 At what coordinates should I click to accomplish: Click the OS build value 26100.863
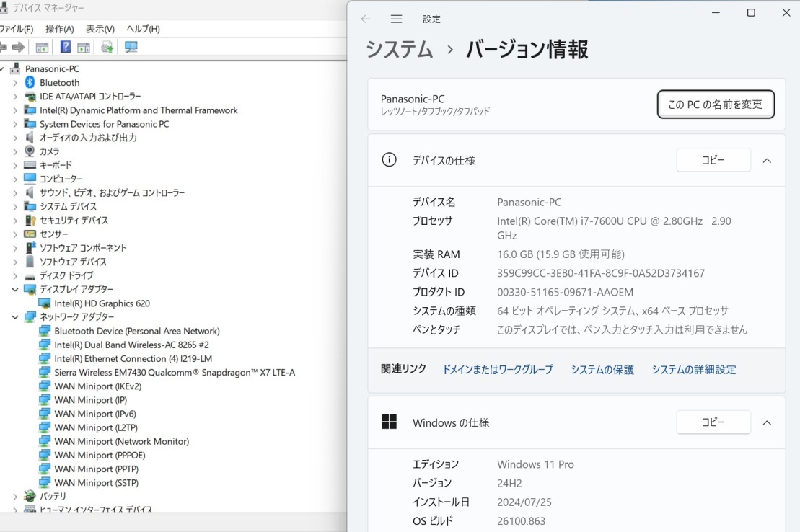click(522, 520)
